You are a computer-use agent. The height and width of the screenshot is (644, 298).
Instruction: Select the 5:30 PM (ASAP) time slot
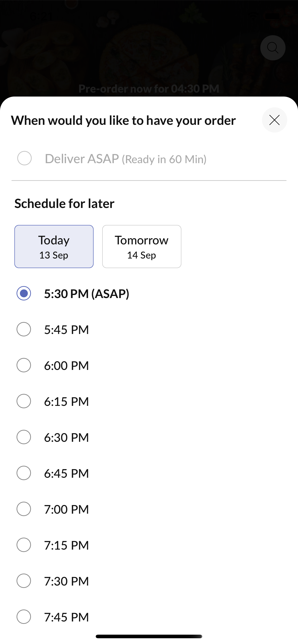tap(24, 293)
